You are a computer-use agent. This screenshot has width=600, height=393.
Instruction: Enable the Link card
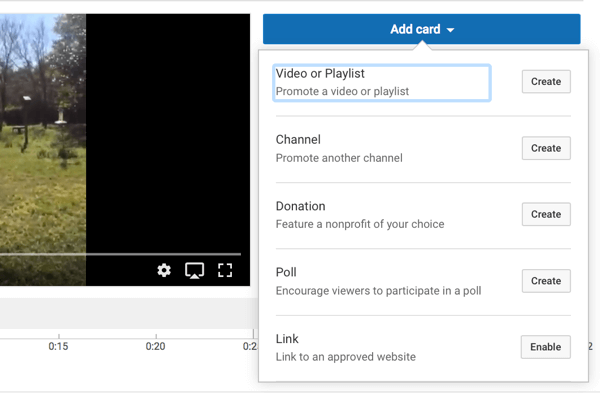click(546, 347)
